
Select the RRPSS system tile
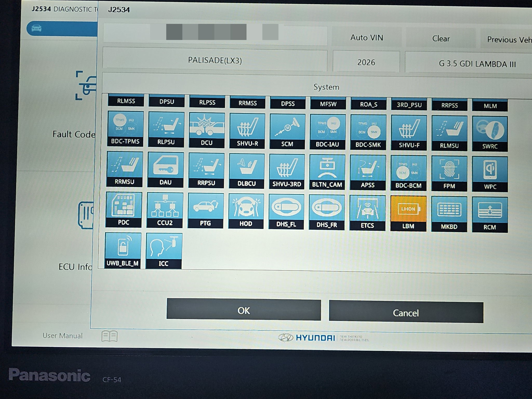(450, 105)
